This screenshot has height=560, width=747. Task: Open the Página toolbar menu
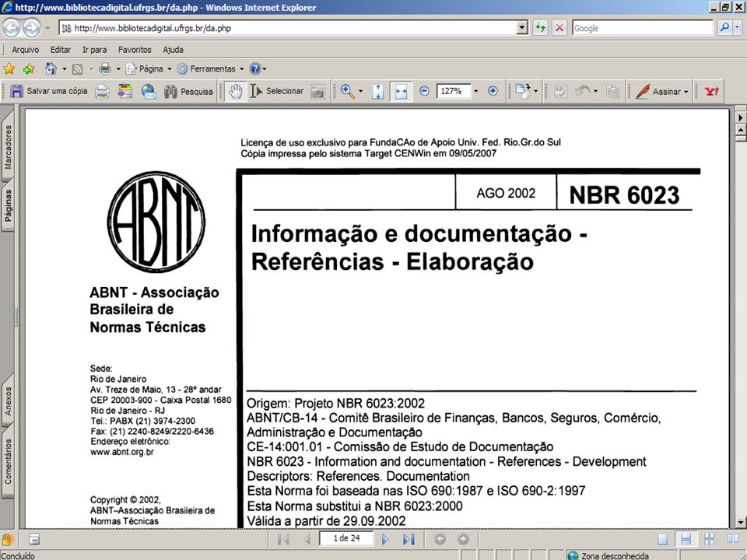click(148, 68)
